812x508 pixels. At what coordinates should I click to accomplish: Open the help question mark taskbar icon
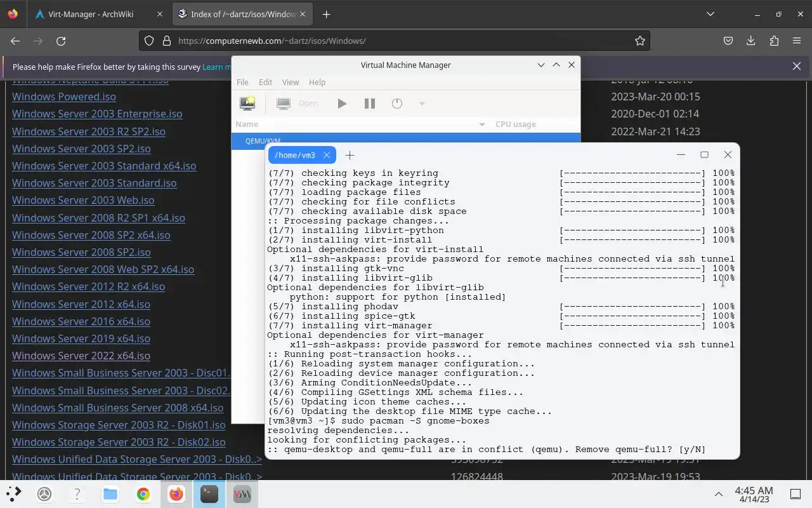tap(77, 493)
